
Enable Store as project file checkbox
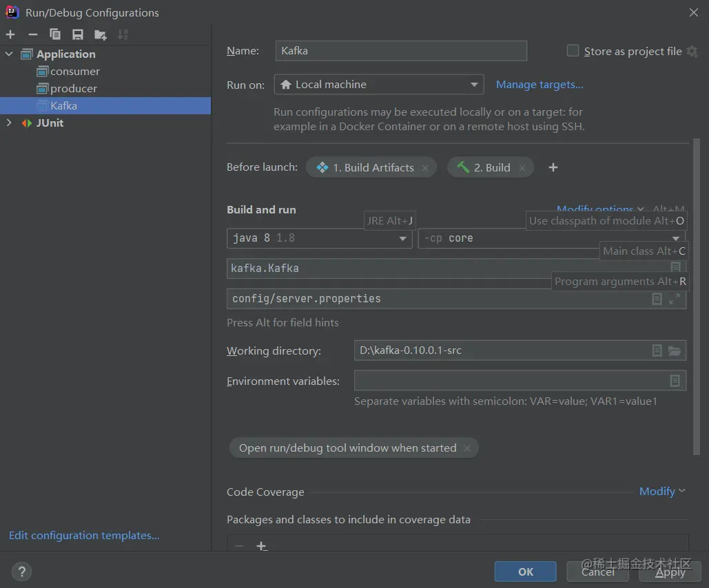573,51
